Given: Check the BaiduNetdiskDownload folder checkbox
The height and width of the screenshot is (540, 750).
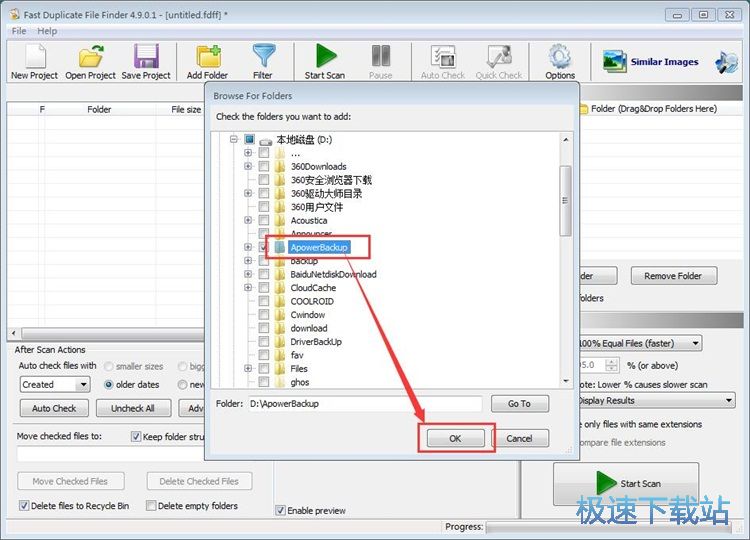Looking at the screenshot, I should point(264,274).
